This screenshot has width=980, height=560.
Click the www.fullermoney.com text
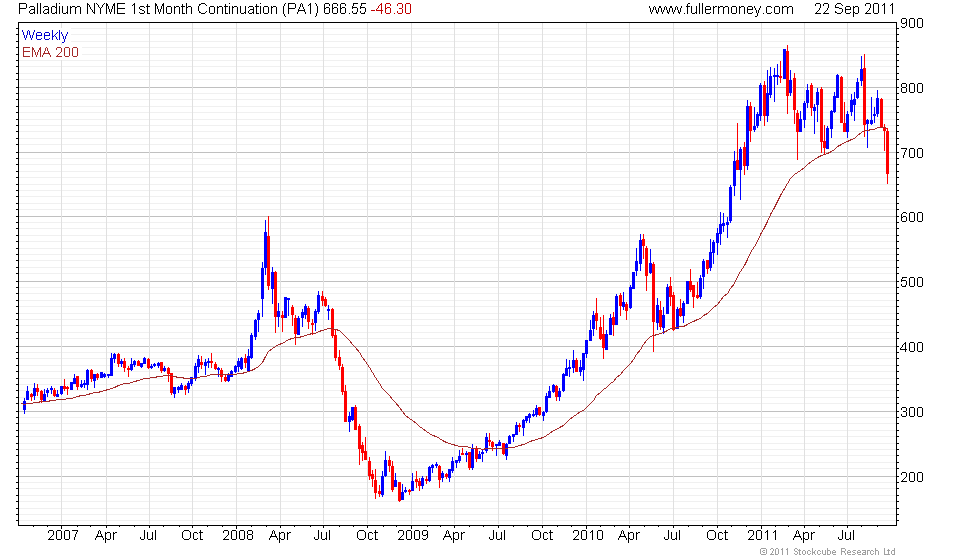[721, 9]
